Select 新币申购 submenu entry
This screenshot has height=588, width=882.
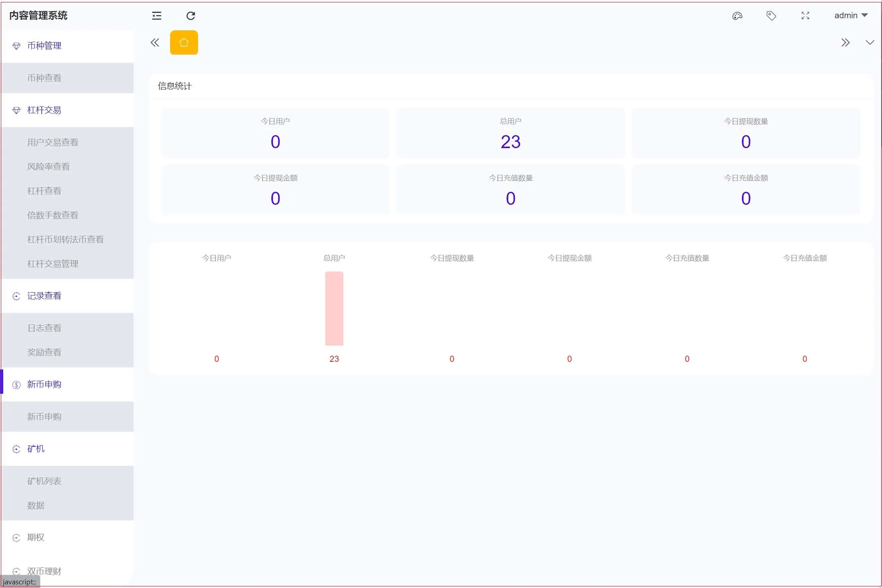[x=44, y=417]
